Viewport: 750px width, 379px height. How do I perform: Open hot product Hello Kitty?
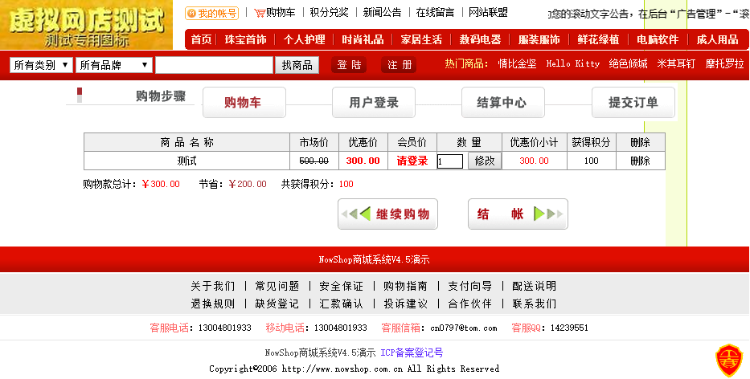[x=573, y=64]
